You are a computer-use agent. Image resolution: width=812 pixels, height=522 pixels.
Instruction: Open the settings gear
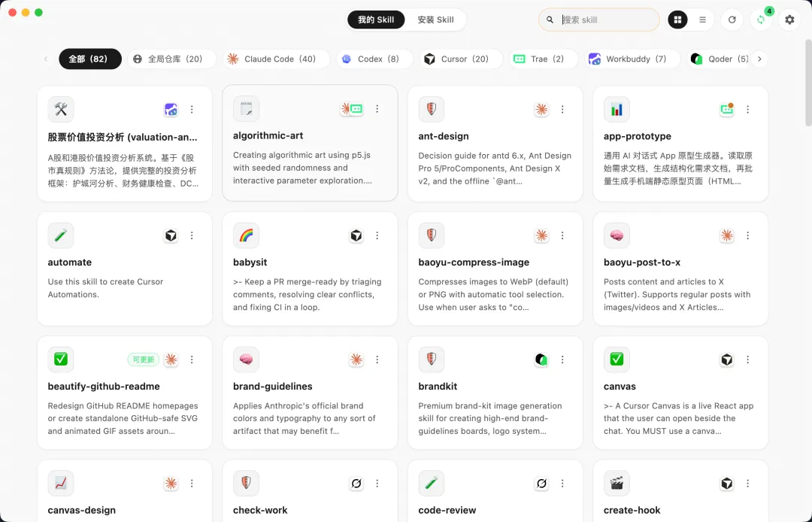click(x=789, y=20)
